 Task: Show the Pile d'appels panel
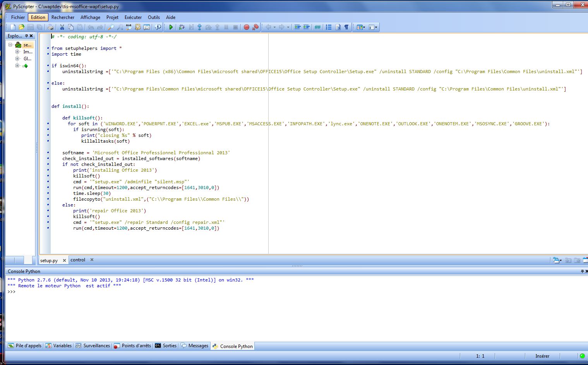click(x=25, y=346)
